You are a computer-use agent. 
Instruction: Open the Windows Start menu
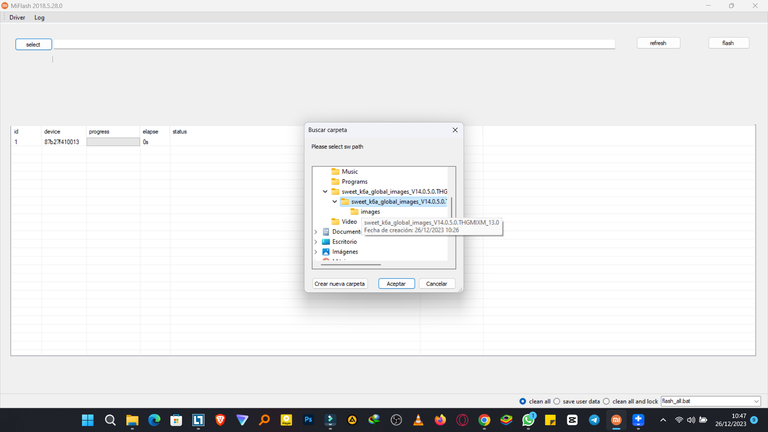(88, 420)
